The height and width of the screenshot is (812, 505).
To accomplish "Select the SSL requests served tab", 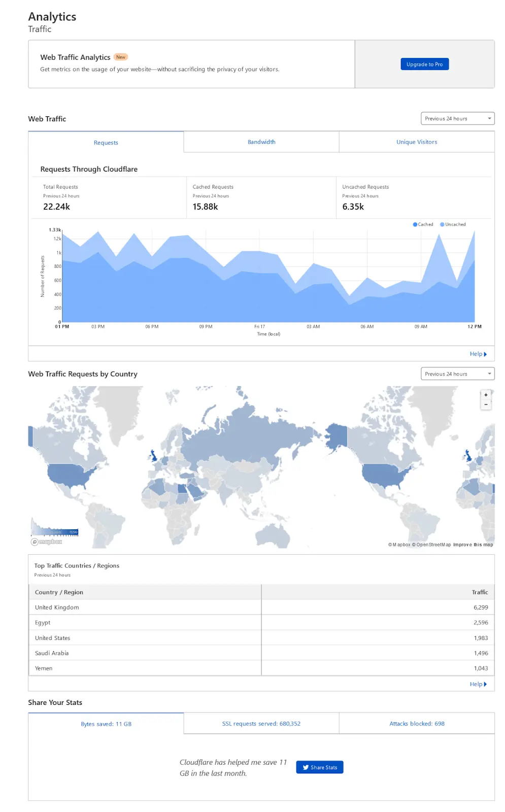I will tap(261, 724).
